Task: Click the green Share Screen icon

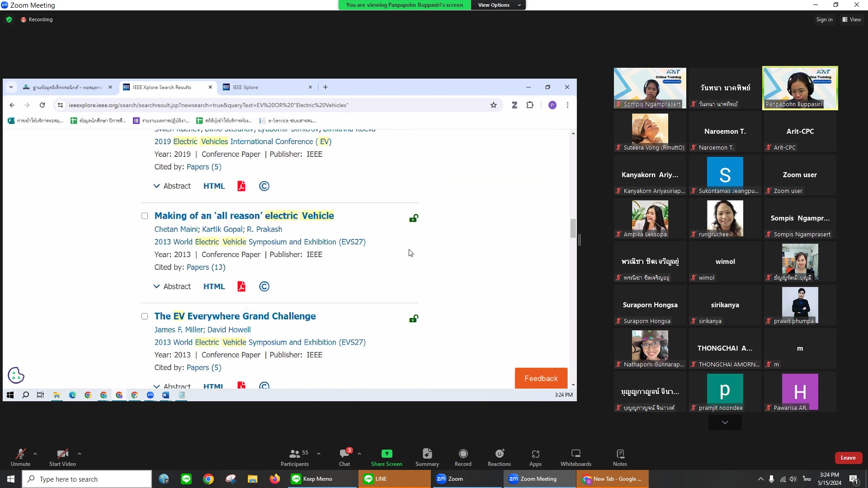Action: (x=387, y=454)
